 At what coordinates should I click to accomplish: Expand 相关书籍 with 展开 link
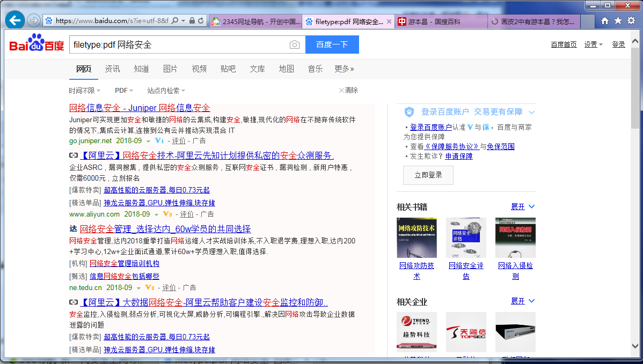[x=523, y=207]
